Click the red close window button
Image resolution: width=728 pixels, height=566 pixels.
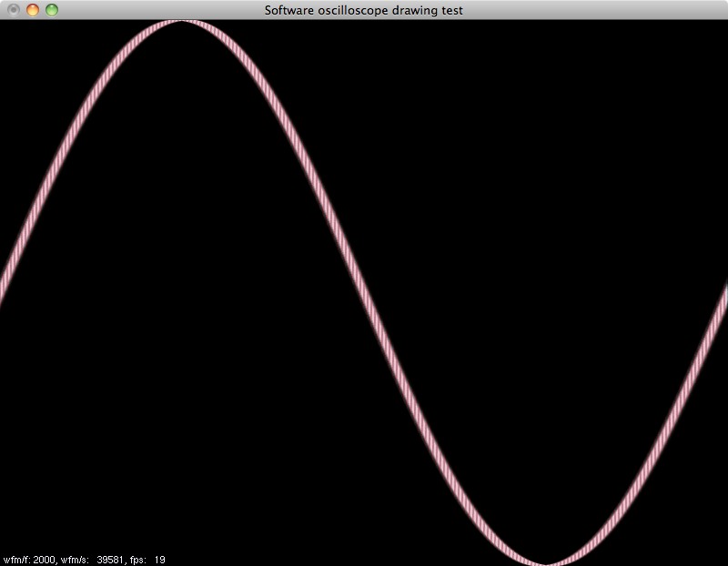click(14, 10)
